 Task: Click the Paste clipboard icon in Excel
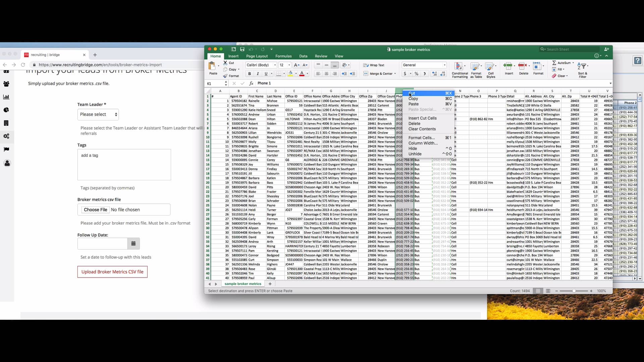pyautogui.click(x=212, y=66)
